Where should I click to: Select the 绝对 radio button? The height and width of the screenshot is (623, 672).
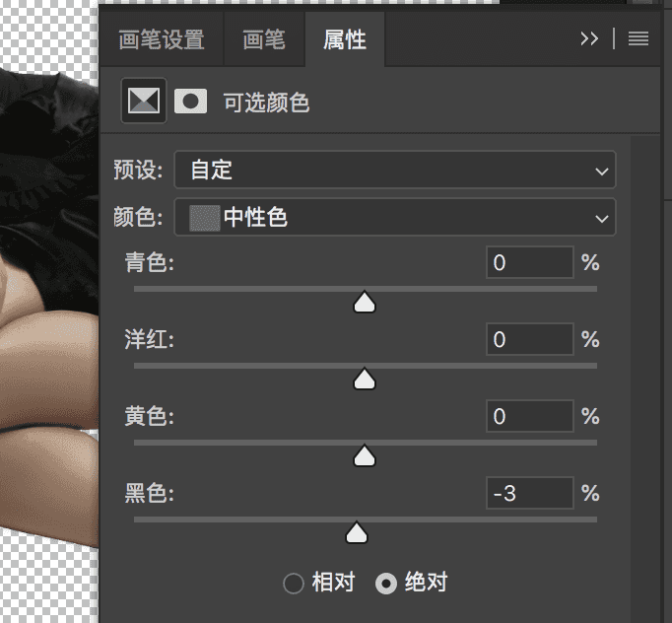click(386, 584)
